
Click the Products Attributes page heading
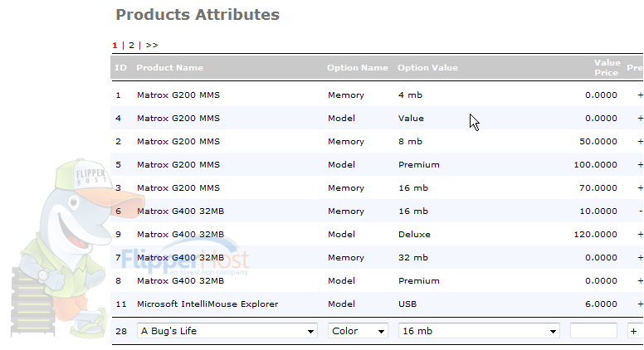click(198, 15)
